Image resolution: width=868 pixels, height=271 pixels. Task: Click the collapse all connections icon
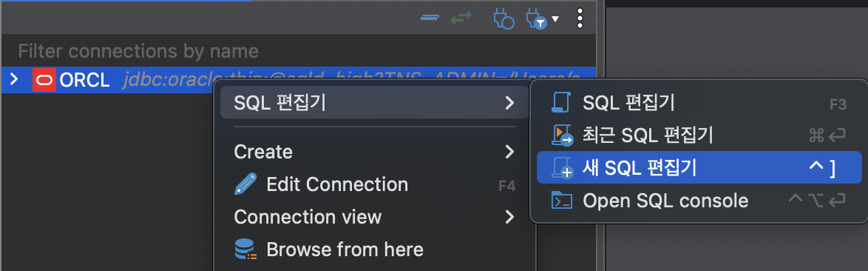coord(430,18)
